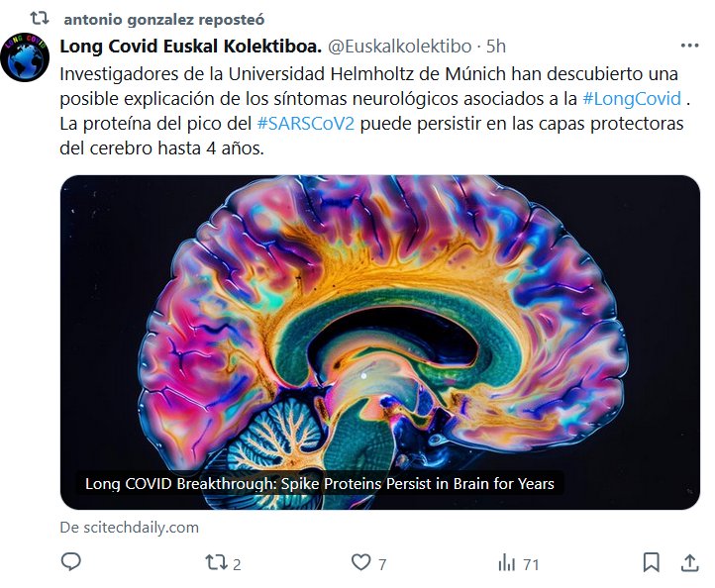Open Long Covid Euskal Kolektiboa display name

coord(190,47)
